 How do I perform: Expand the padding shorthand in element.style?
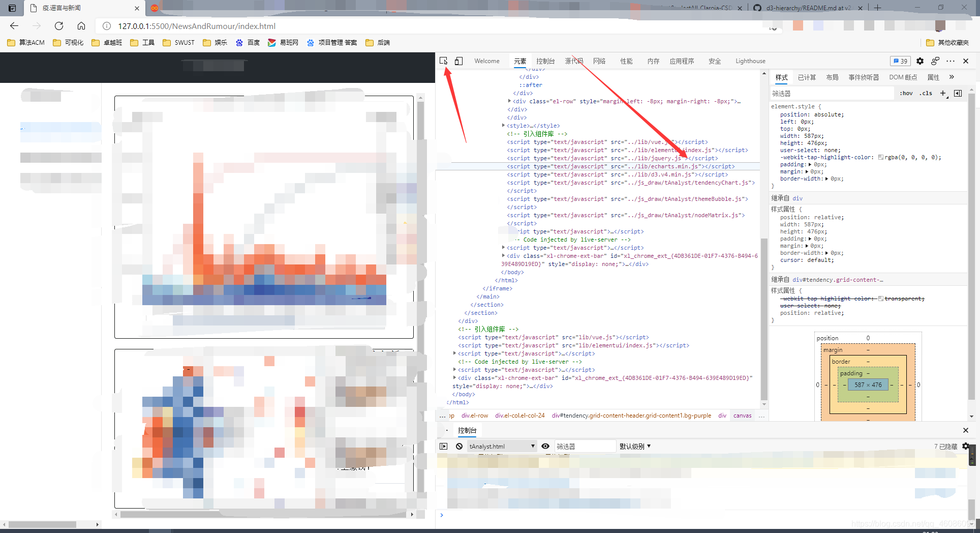[x=810, y=165]
